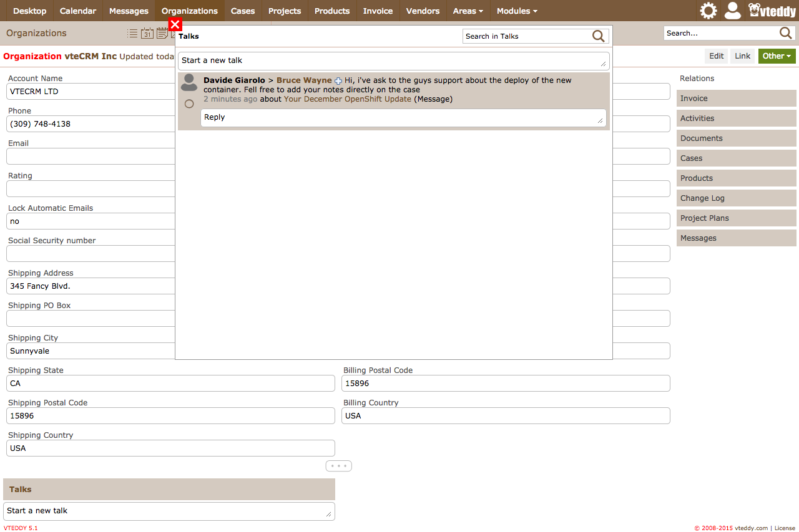Expand the green Other dropdown button
This screenshot has height=532, width=799.
tap(777, 56)
